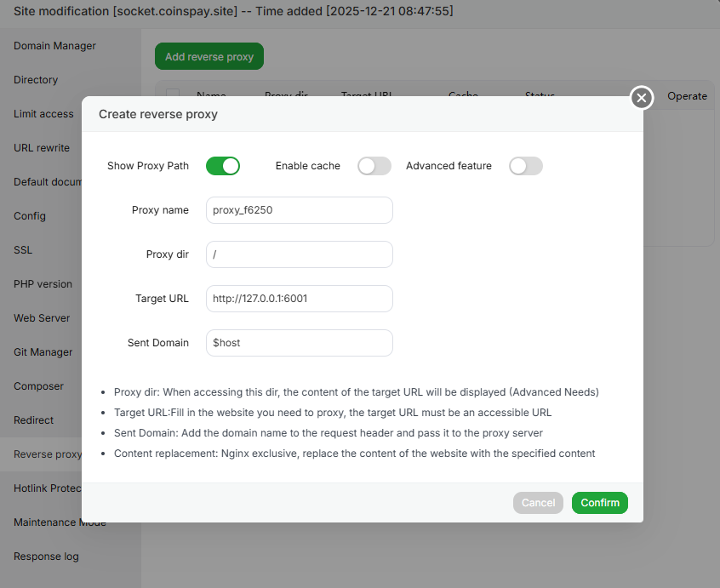Toggle the Show Proxy Path switch
This screenshot has width=720, height=588.
pyautogui.click(x=223, y=166)
